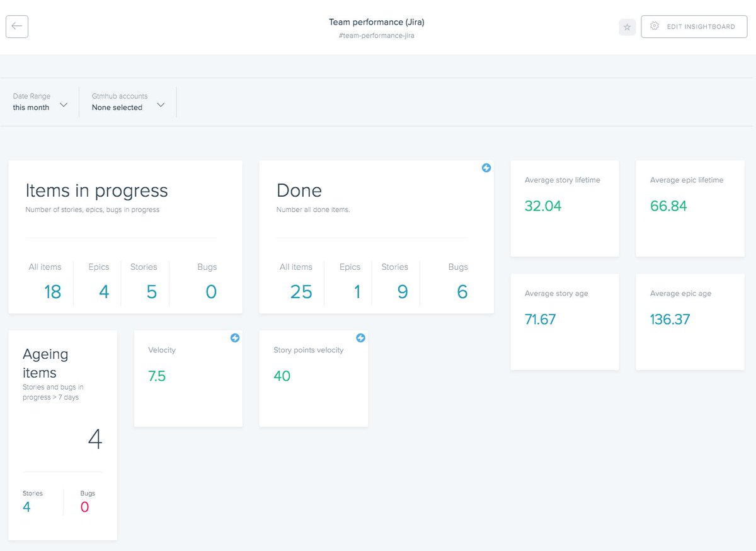Click 'Number of stories, epics, bugs' subtitle

point(93,210)
